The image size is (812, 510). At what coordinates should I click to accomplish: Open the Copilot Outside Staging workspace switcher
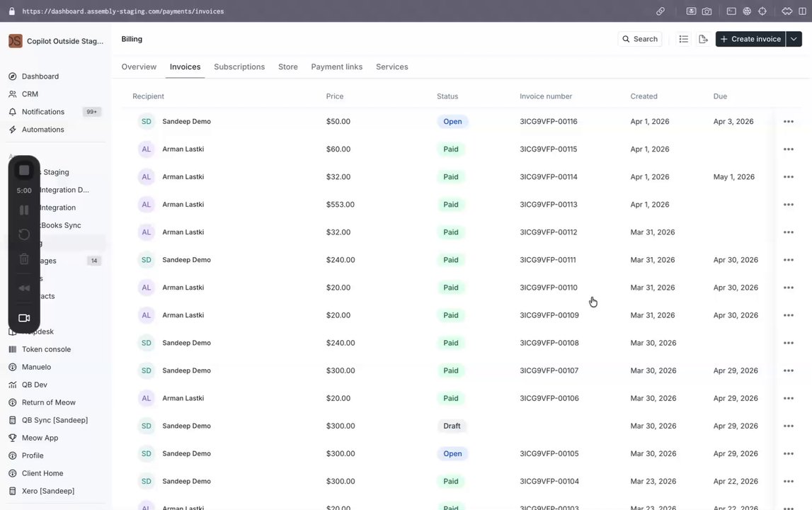(x=56, y=41)
